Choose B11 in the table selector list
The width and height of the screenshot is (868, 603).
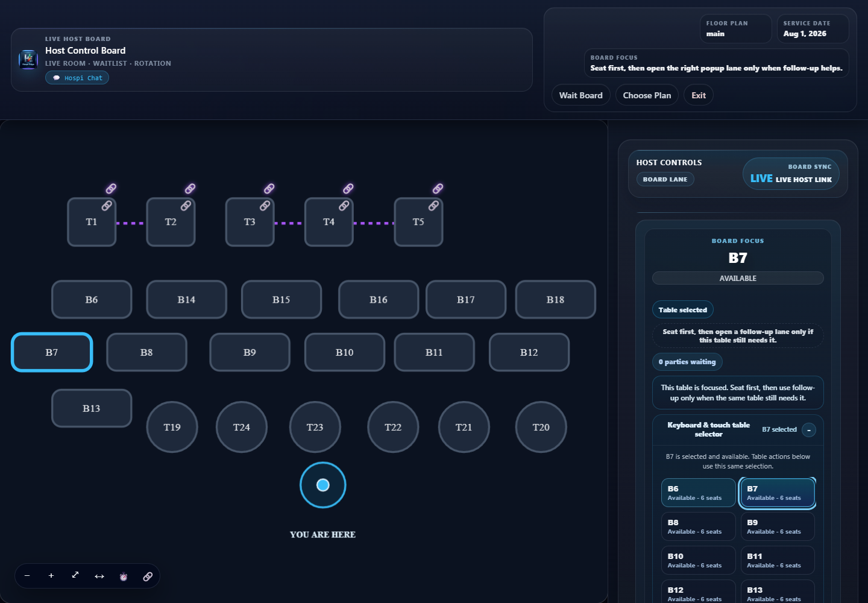778,560
